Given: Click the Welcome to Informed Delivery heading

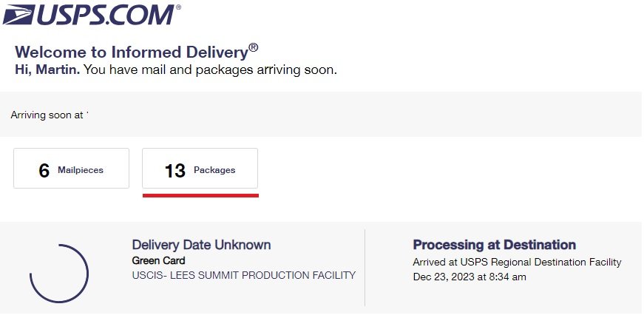Looking at the screenshot, I should (130, 53).
